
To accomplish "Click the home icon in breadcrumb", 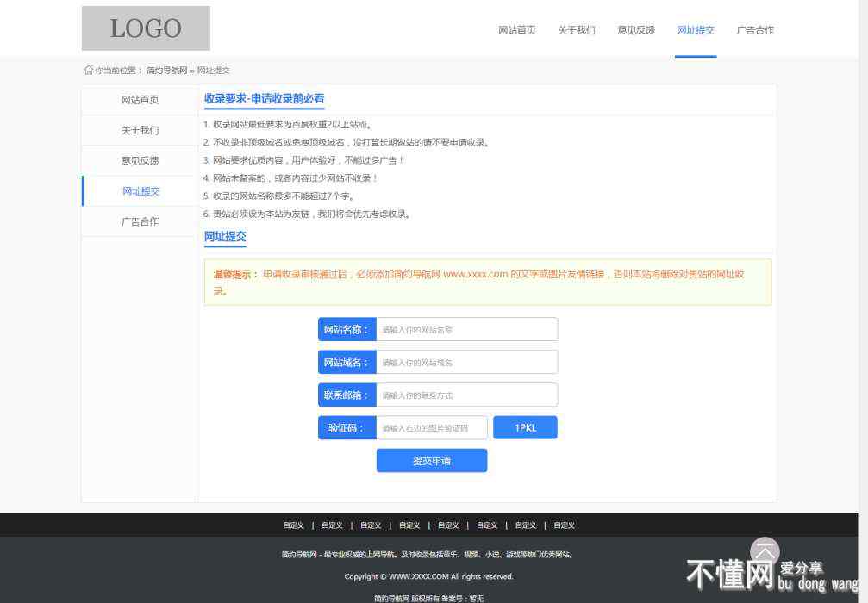I will tap(88, 70).
